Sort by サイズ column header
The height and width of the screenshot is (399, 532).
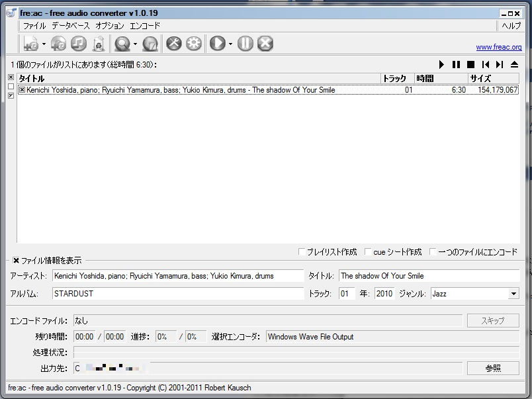[x=494, y=79]
